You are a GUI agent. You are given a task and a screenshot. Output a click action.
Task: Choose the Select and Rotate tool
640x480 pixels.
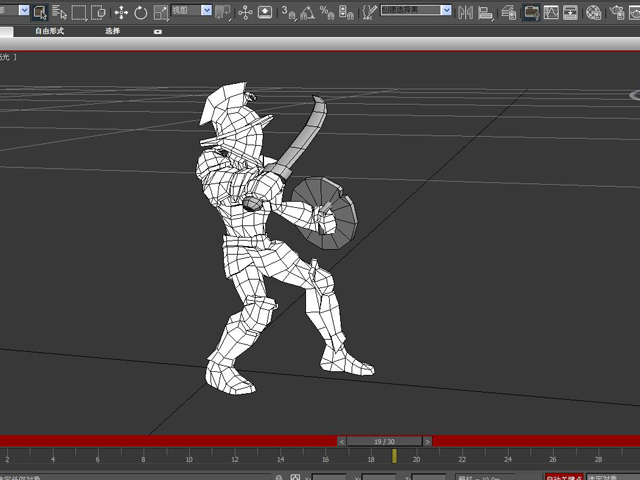(x=141, y=12)
